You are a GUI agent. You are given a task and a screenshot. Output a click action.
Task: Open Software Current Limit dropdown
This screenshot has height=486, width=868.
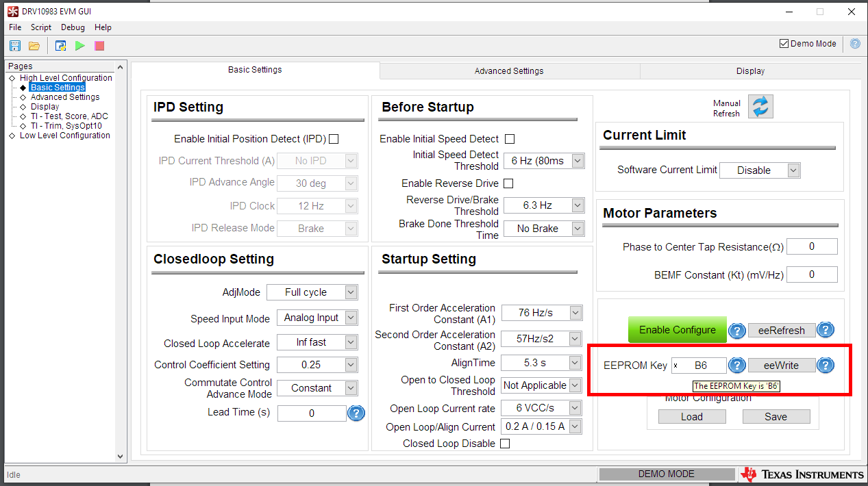[760, 170]
